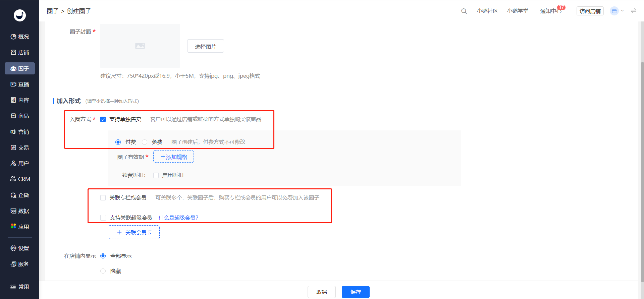The width and height of the screenshot is (644, 299).
Task: Click 选择图片 button
Action: click(x=206, y=46)
